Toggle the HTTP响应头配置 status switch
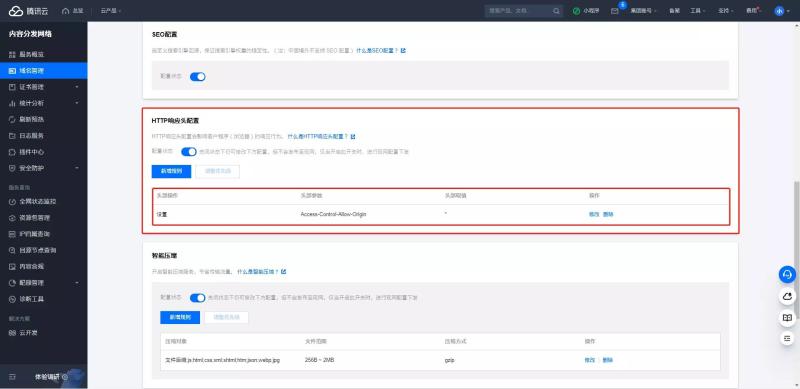The image size is (800, 389). coord(189,152)
